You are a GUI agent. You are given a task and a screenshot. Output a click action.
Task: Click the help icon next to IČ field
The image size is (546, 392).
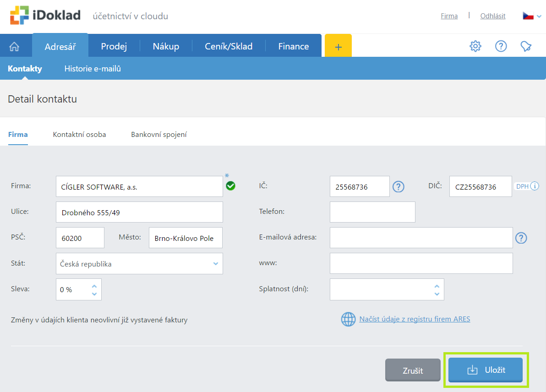[x=399, y=187]
